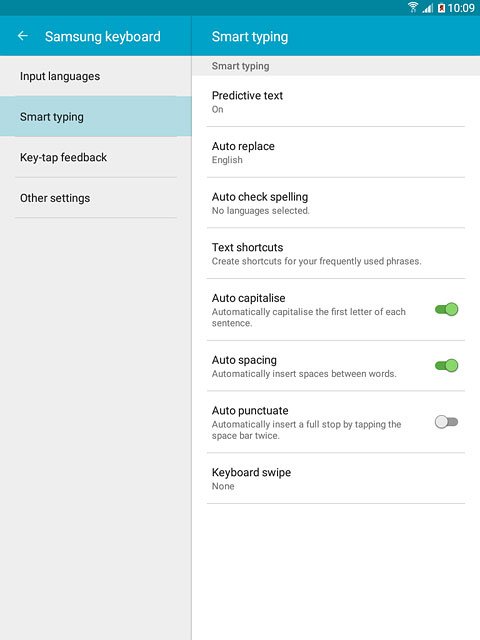Enable the Auto punctuate switch
This screenshot has width=480, height=640.
tap(447, 422)
